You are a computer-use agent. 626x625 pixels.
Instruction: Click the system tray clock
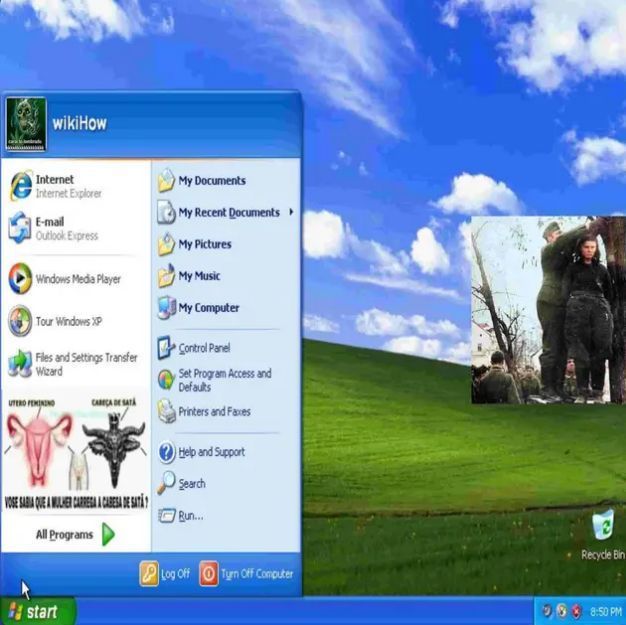(x=603, y=611)
